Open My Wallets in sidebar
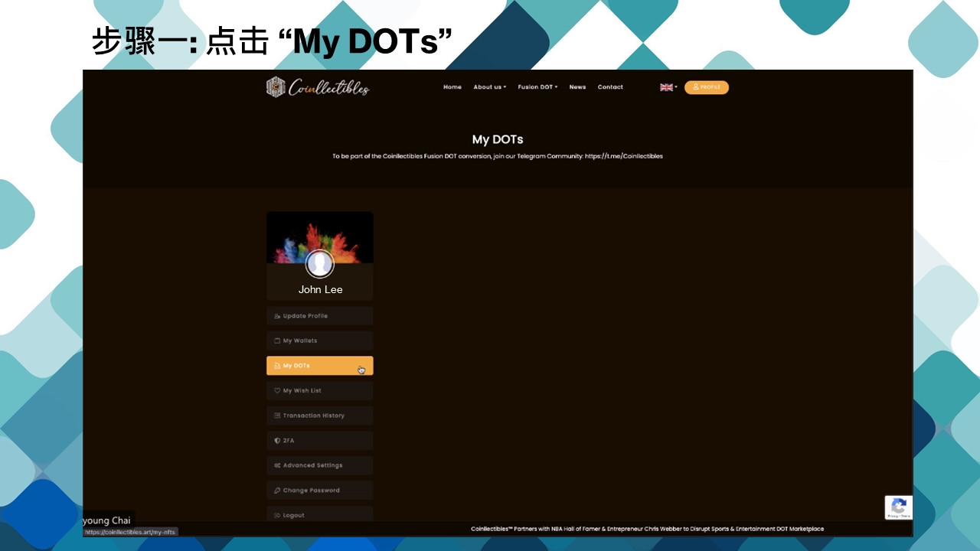Viewport: 980px width, 551px height. (320, 341)
